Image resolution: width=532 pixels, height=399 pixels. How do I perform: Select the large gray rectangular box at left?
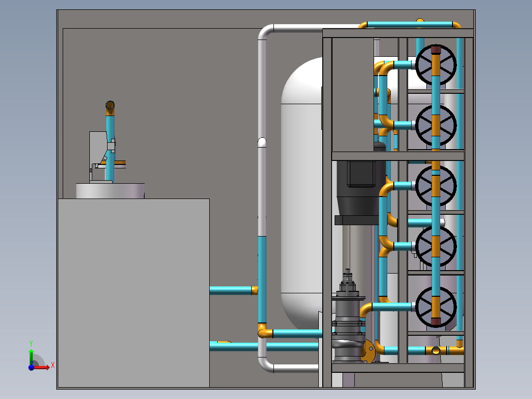click(134, 293)
